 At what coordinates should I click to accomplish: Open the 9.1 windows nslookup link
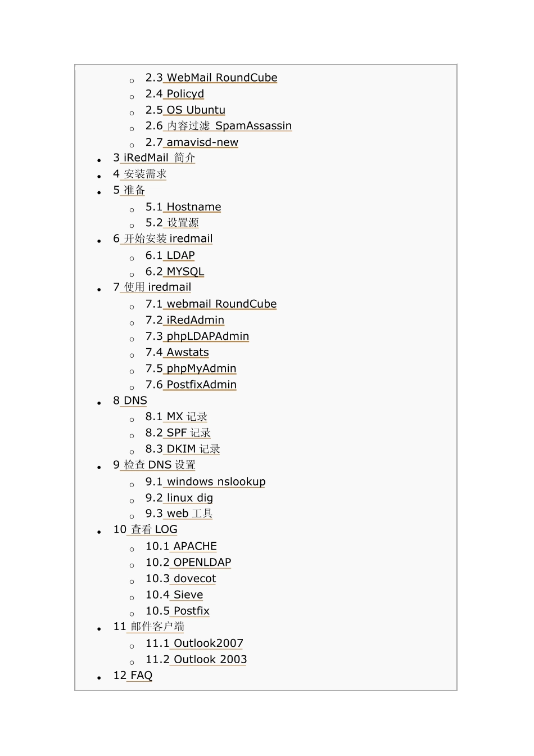tap(206, 481)
